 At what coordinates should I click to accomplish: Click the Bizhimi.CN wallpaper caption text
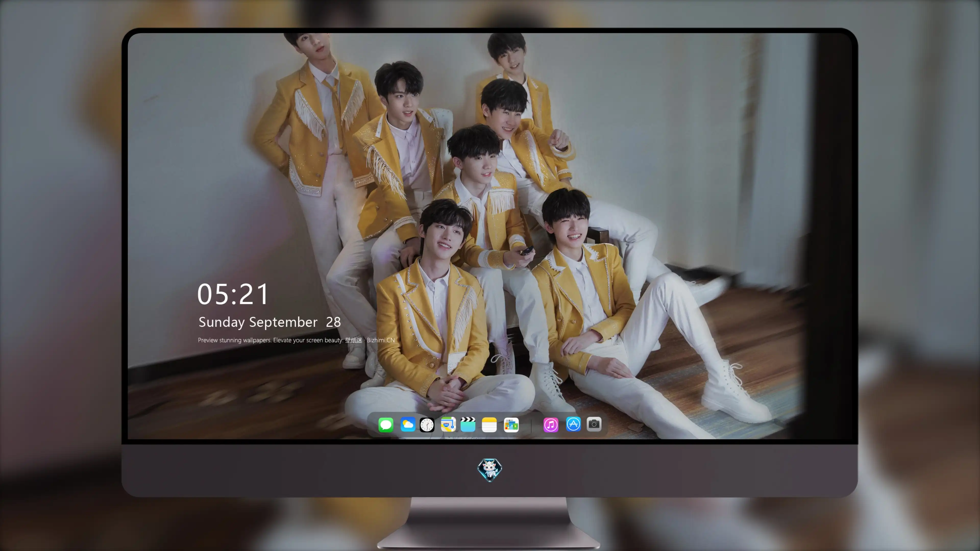click(x=296, y=340)
